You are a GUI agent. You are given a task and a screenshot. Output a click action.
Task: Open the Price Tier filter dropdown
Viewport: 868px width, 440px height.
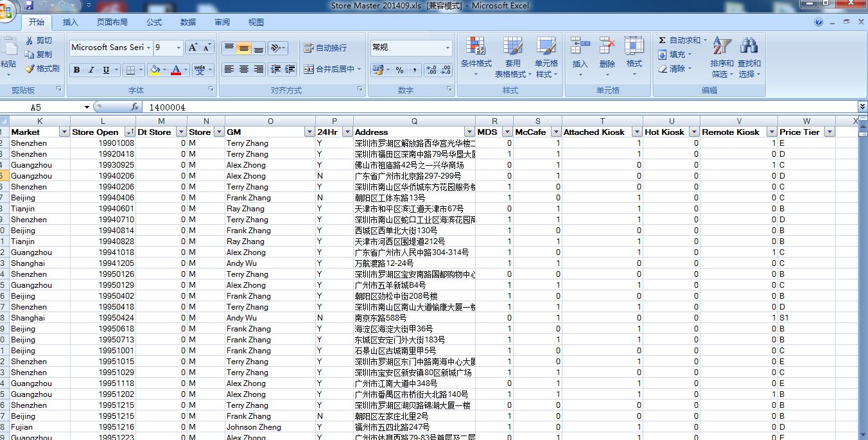(829, 132)
